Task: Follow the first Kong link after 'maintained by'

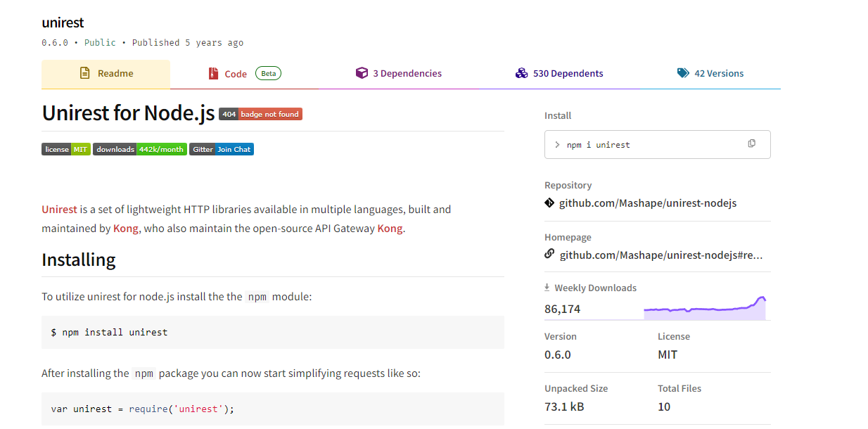Action: pos(126,229)
